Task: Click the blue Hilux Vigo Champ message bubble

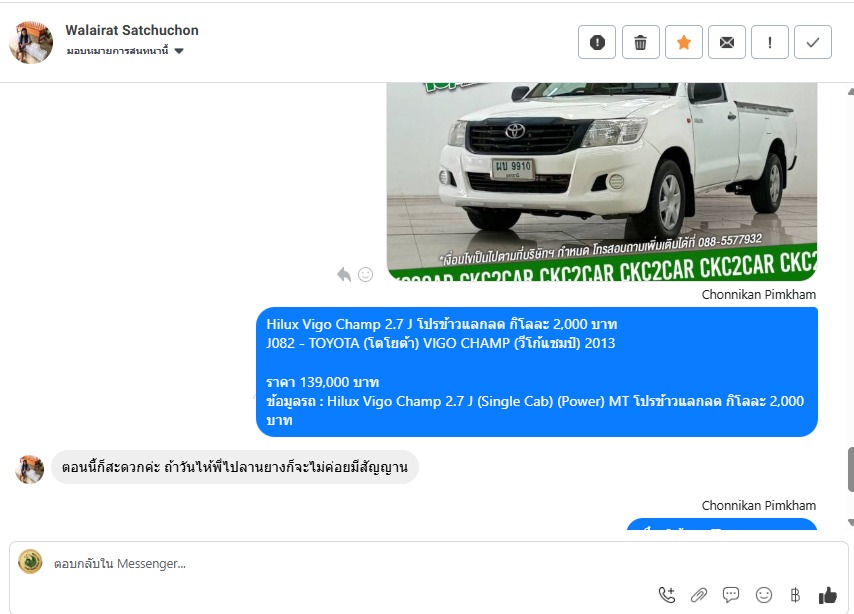Action: click(536, 372)
